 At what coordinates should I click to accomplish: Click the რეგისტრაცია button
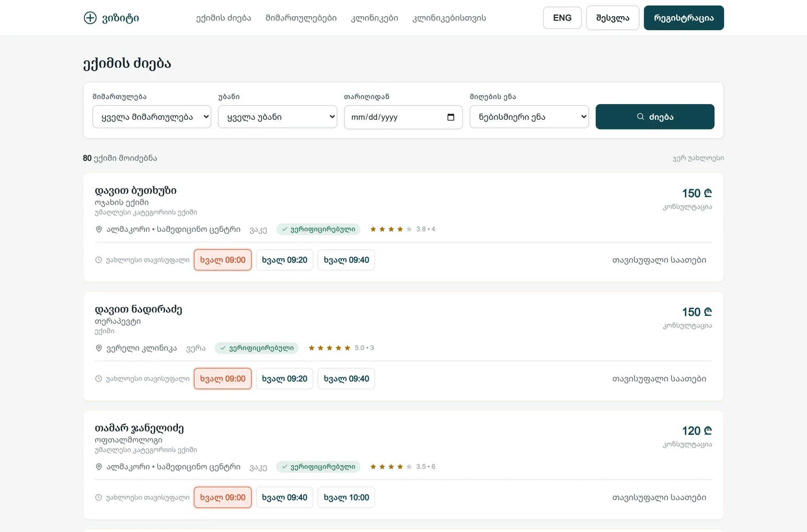(x=684, y=18)
